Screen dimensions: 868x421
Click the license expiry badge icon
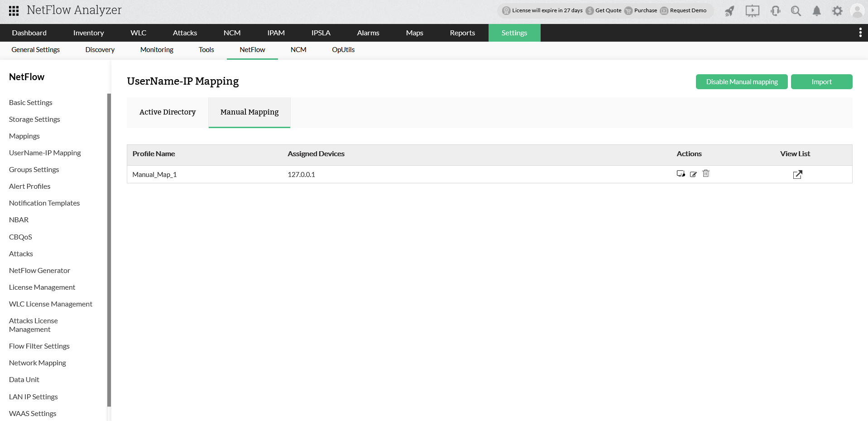point(506,10)
